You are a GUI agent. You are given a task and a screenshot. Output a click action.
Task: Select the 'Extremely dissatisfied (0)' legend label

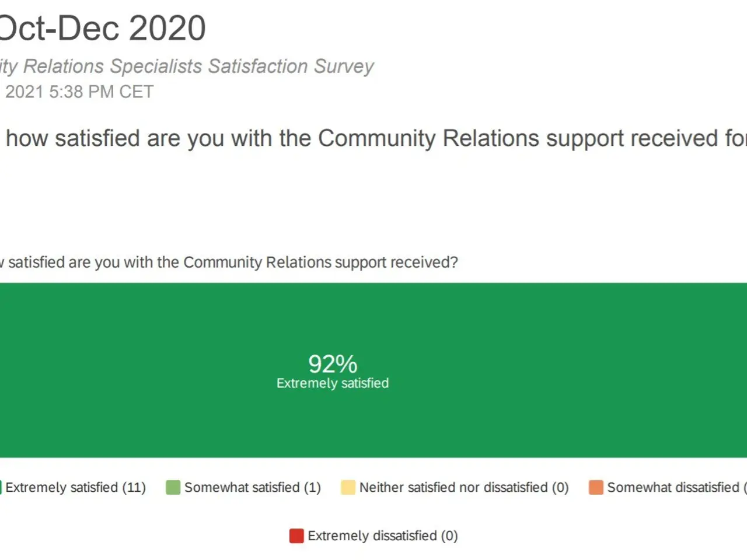pyautogui.click(x=382, y=535)
